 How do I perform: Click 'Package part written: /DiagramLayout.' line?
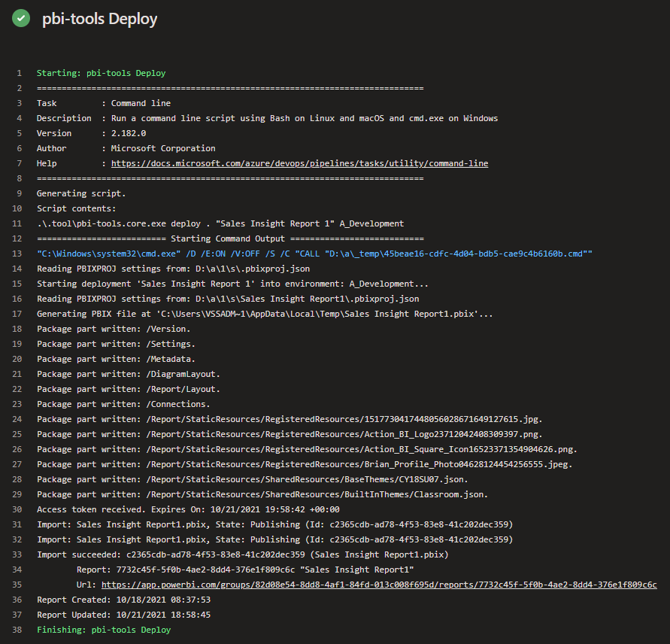coord(129,374)
